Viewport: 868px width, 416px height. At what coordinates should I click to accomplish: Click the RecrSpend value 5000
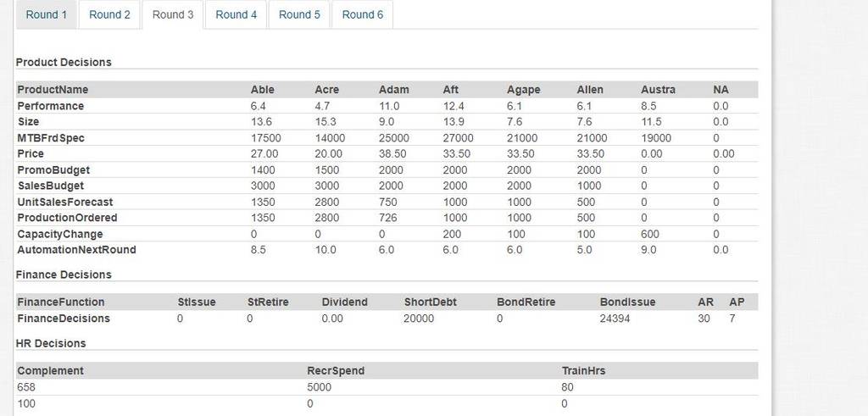point(320,387)
